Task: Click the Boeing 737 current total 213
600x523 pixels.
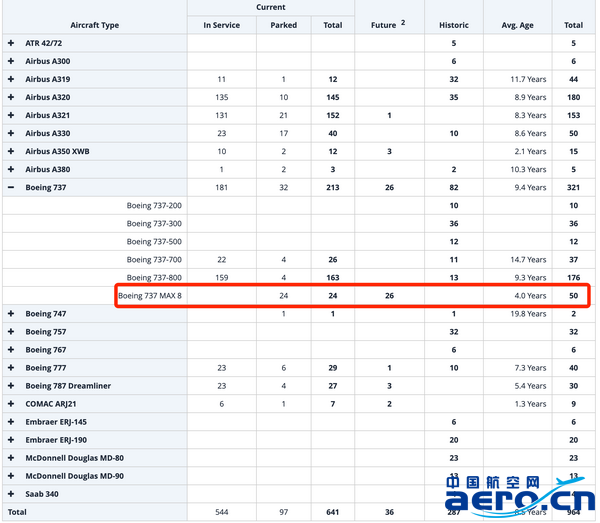Action: 333,187
